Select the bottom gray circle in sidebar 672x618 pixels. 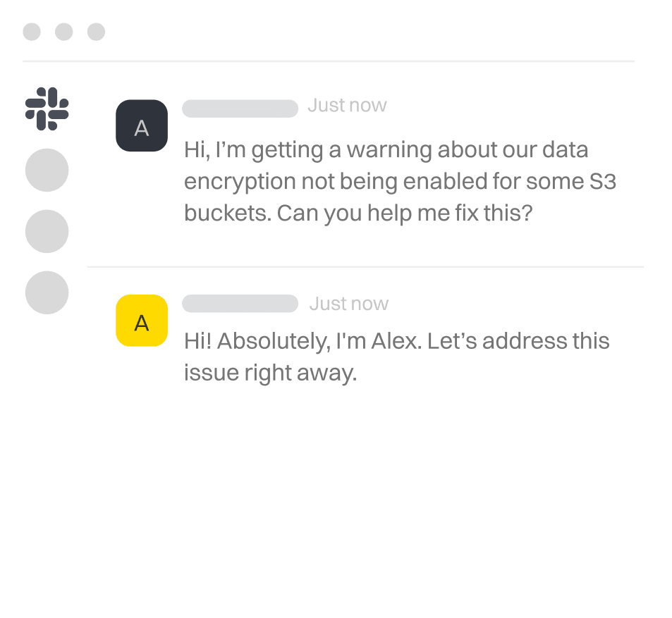coord(47,292)
